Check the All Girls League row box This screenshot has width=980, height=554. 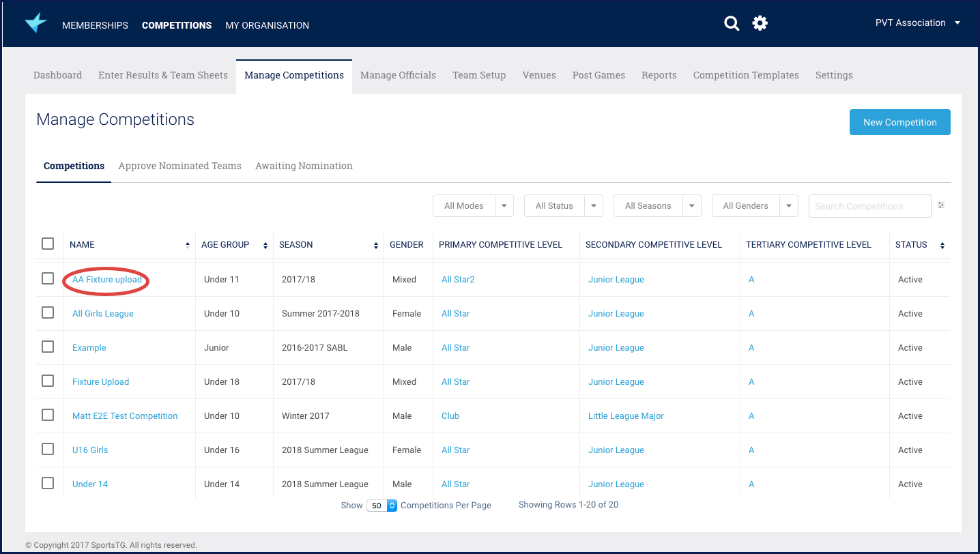tap(48, 312)
